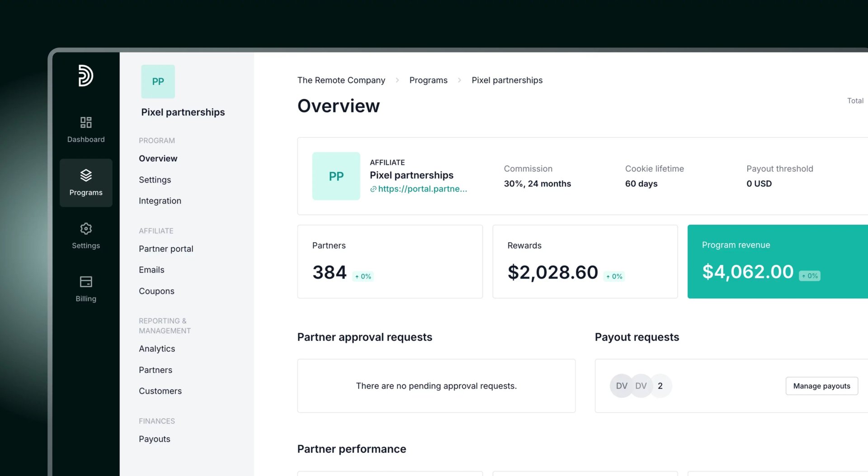Open the Dashboard icon in sidebar

point(86,122)
